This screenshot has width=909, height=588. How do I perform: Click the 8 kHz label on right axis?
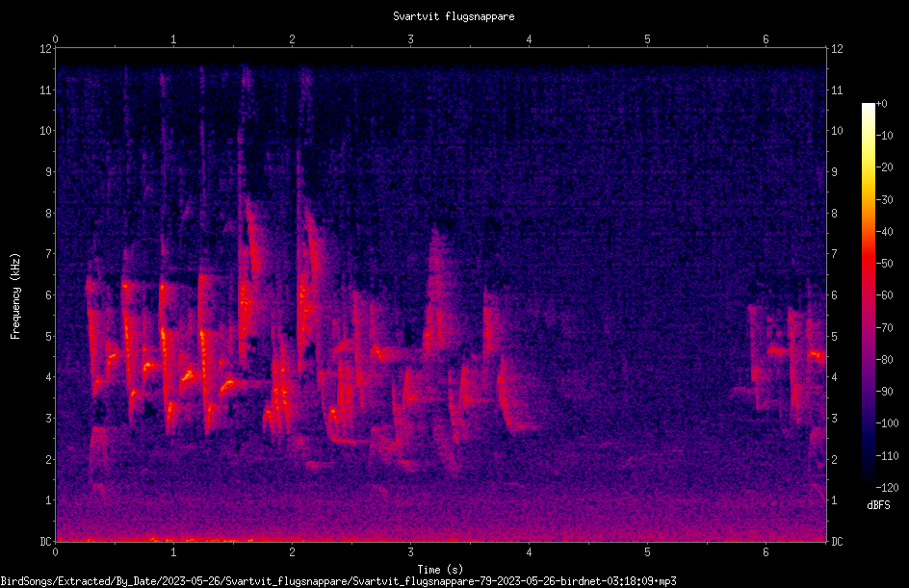(x=834, y=214)
